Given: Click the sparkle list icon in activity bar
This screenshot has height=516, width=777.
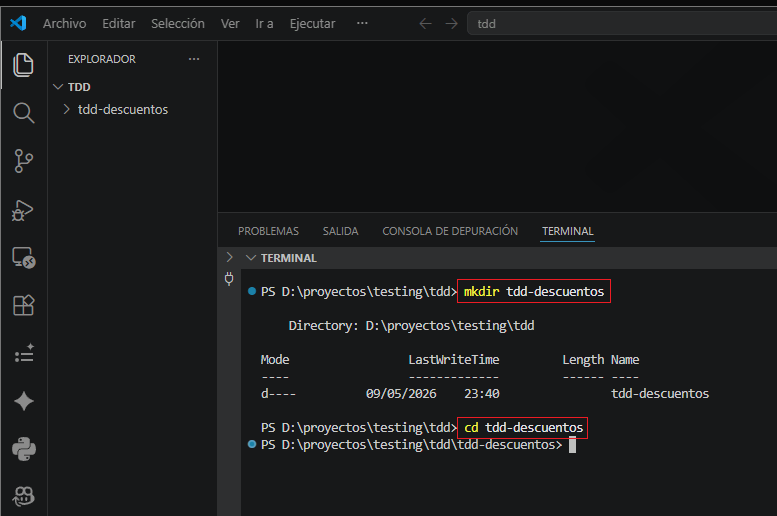Looking at the screenshot, I should 24,353.
